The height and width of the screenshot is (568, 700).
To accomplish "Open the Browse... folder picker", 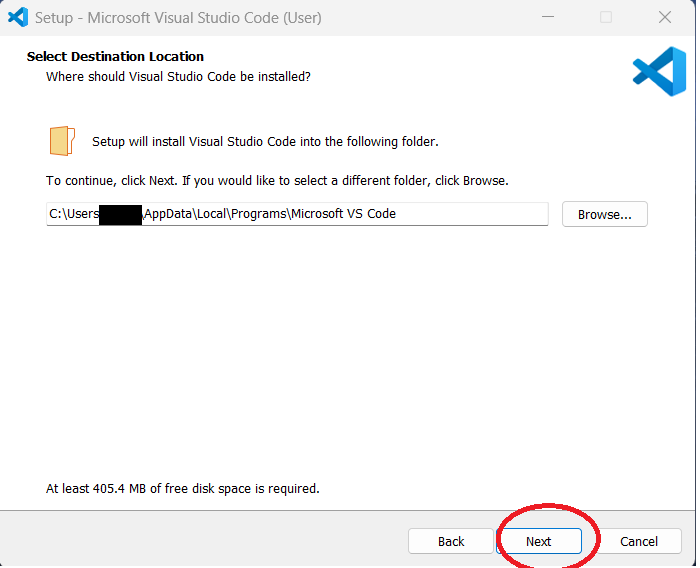I will [x=604, y=214].
